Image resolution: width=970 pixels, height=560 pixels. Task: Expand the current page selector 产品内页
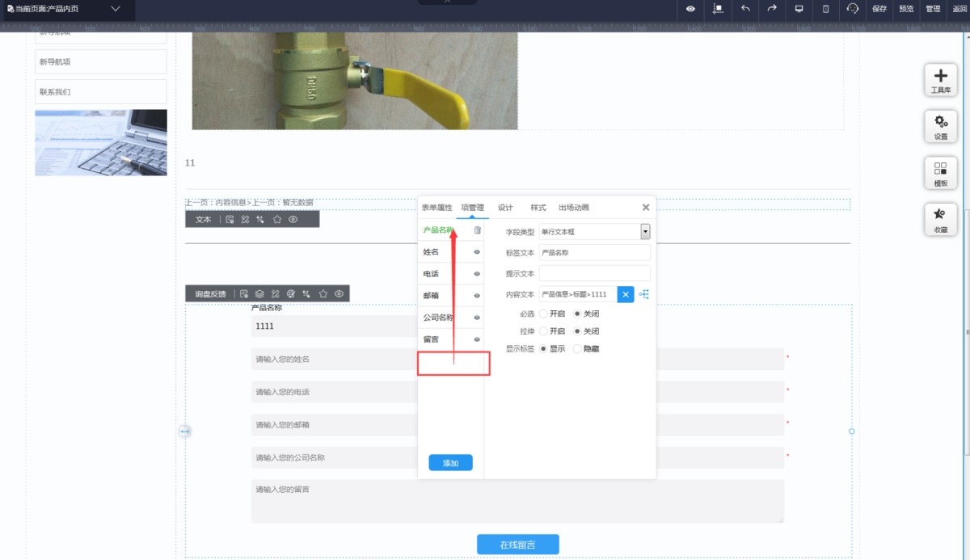116,9
